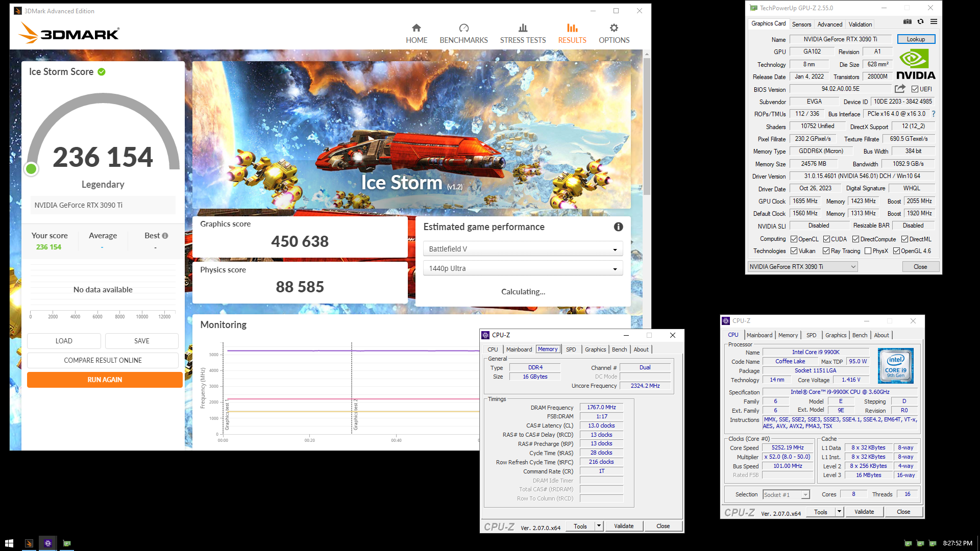Viewport: 980px width, 551px height.
Task: Open the OPTIONS gear icon in 3DMark
Action: (x=614, y=28)
